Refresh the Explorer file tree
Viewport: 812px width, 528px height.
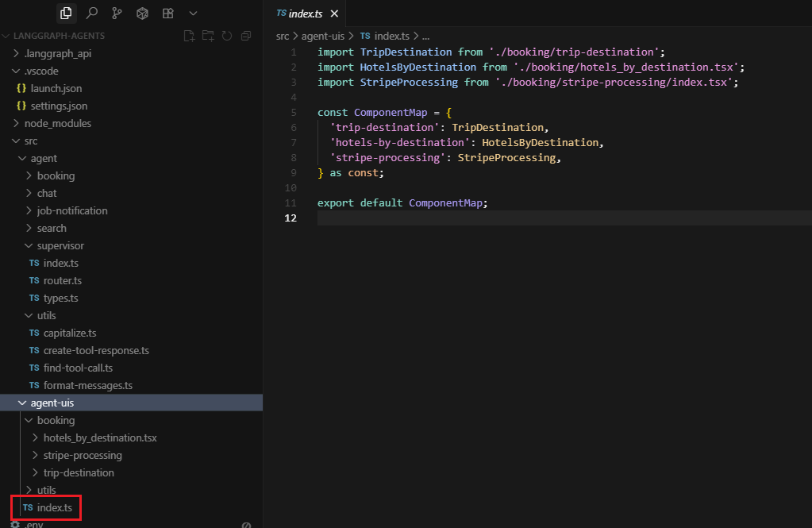point(227,36)
